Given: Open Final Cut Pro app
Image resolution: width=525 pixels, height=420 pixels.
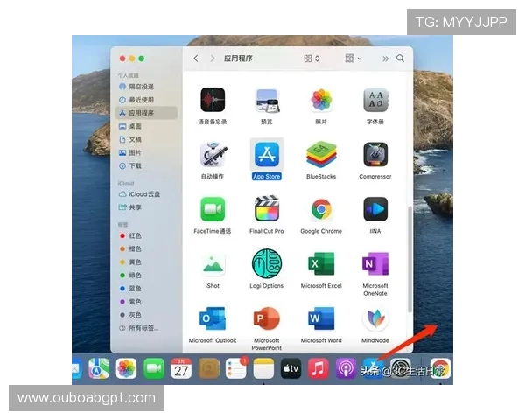Looking at the screenshot, I should 267,210.
